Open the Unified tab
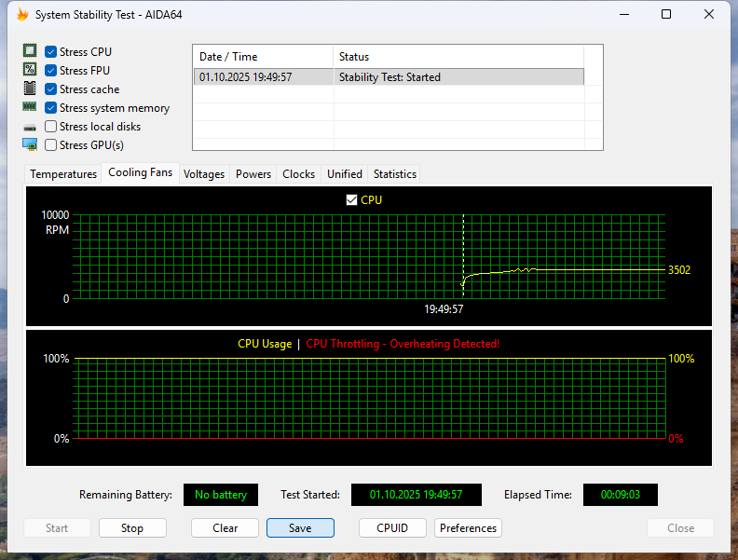 pyautogui.click(x=345, y=174)
